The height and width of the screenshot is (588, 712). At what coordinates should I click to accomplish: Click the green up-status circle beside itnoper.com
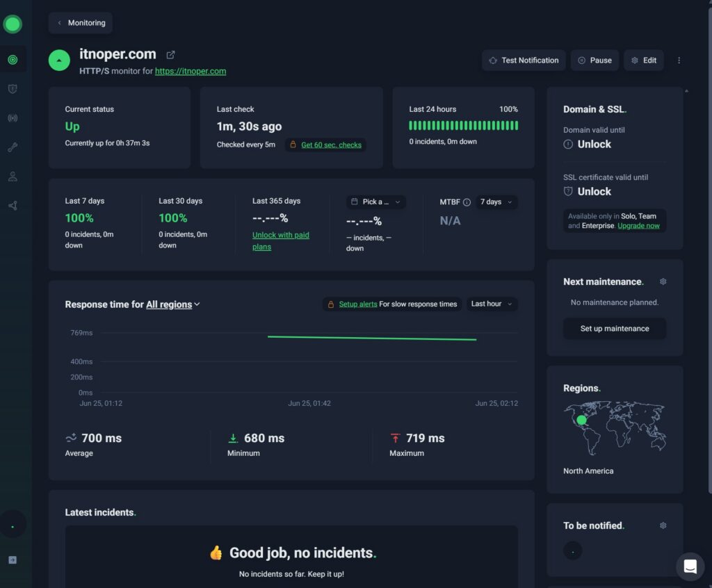coord(59,60)
